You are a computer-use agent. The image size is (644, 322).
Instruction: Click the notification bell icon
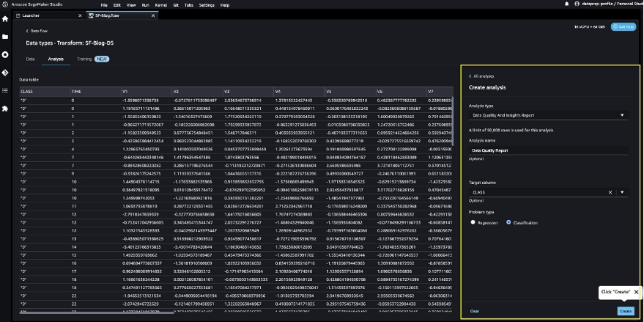click(x=567, y=4)
